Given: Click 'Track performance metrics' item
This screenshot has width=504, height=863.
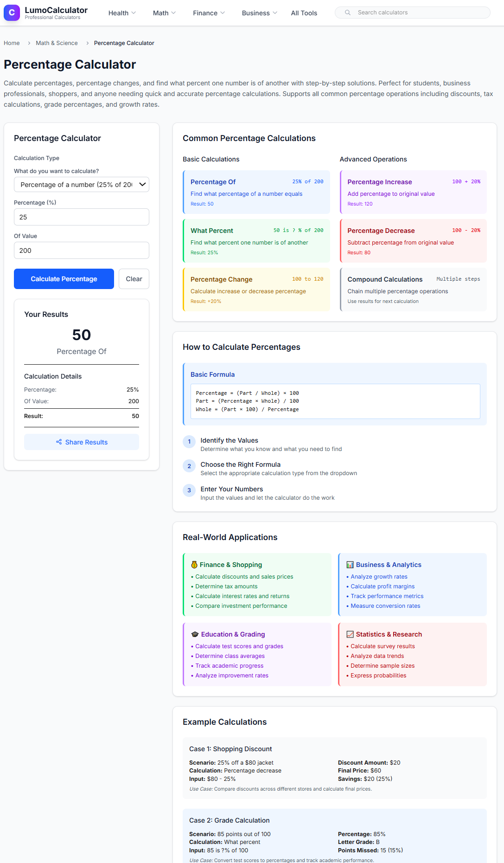Looking at the screenshot, I should [x=387, y=596].
